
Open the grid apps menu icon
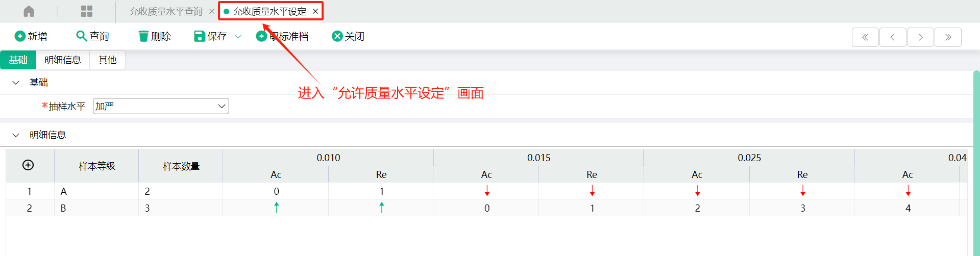87,11
